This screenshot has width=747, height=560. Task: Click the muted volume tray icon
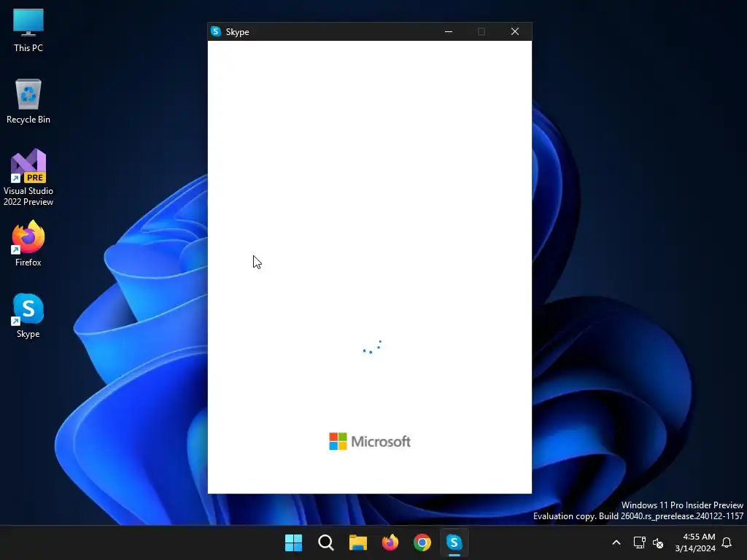pyautogui.click(x=658, y=542)
